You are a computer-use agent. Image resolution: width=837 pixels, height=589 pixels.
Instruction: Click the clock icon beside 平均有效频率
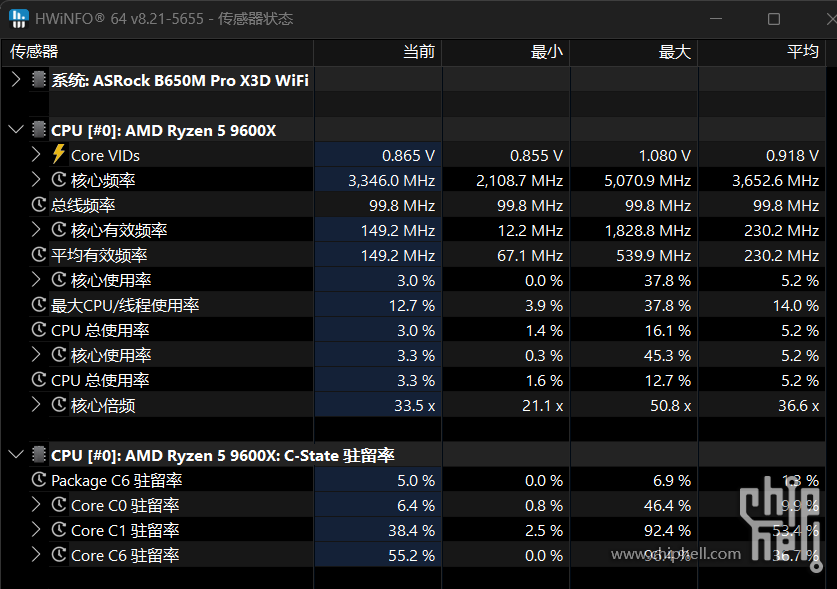click(39, 255)
